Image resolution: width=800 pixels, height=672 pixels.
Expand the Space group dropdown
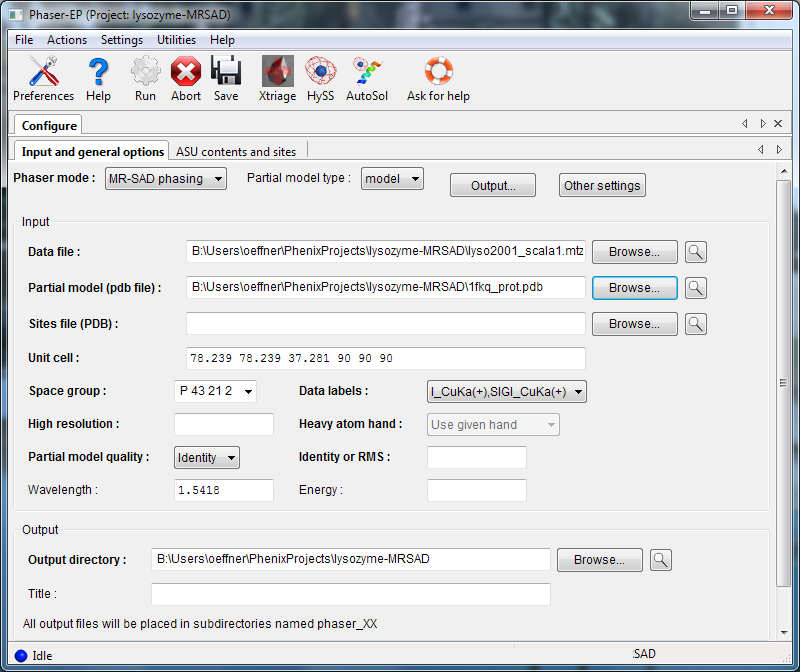[x=215, y=392]
